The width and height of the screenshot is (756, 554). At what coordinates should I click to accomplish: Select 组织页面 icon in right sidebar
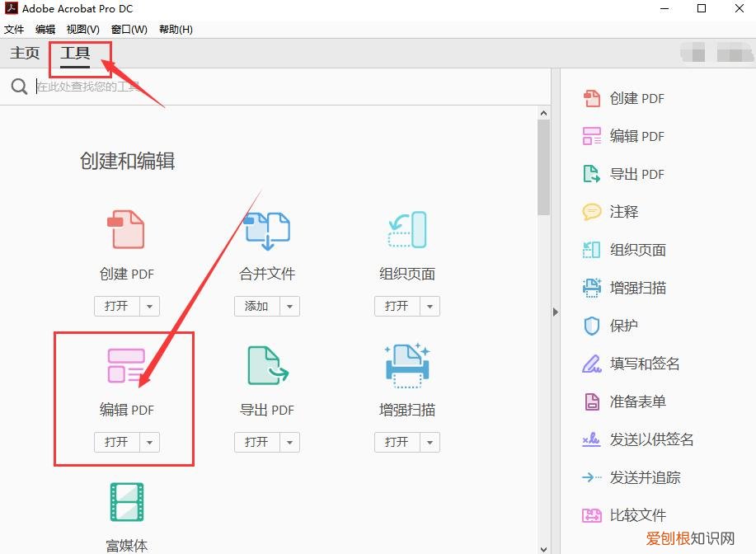(x=592, y=250)
